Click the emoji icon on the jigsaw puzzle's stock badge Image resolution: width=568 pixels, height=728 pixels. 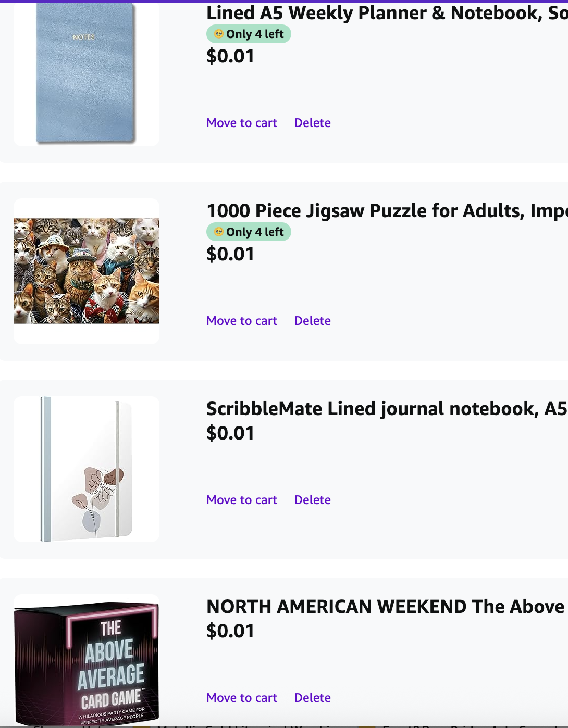(219, 232)
